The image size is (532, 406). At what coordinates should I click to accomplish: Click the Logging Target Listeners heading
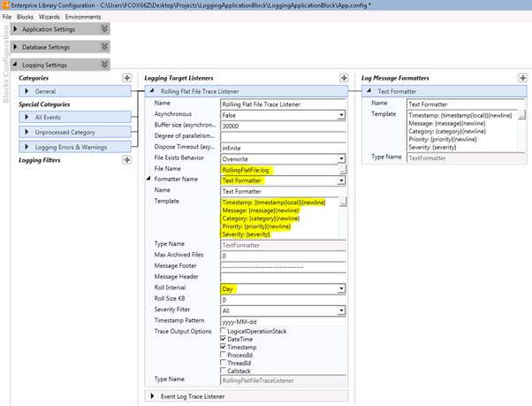[179, 78]
